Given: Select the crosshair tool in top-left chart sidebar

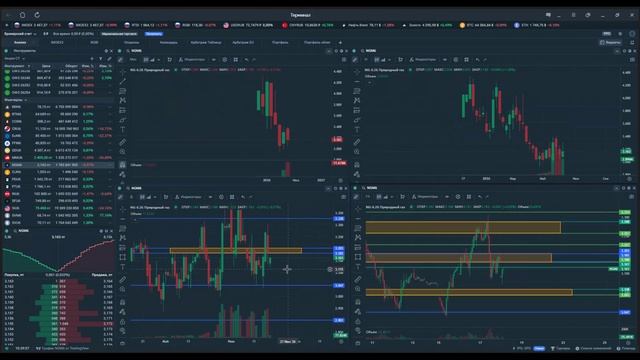Looking at the screenshot, I should (x=122, y=71).
